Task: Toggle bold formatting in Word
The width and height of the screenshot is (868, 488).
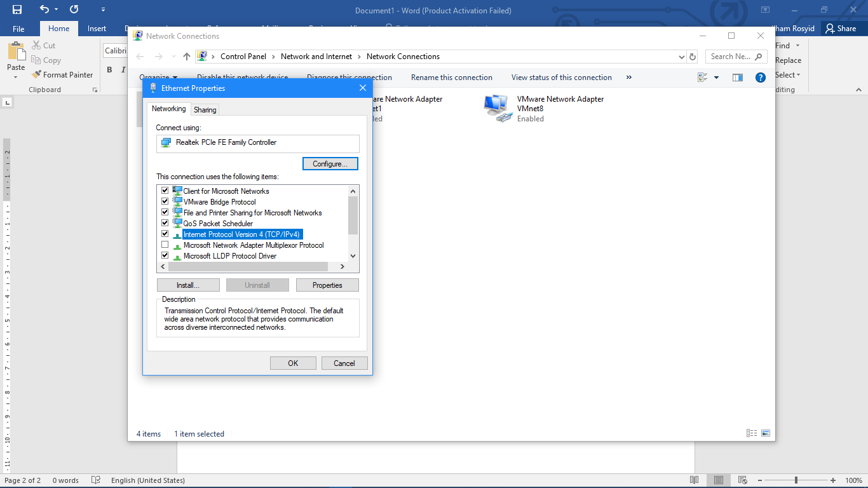Action: coord(109,70)
